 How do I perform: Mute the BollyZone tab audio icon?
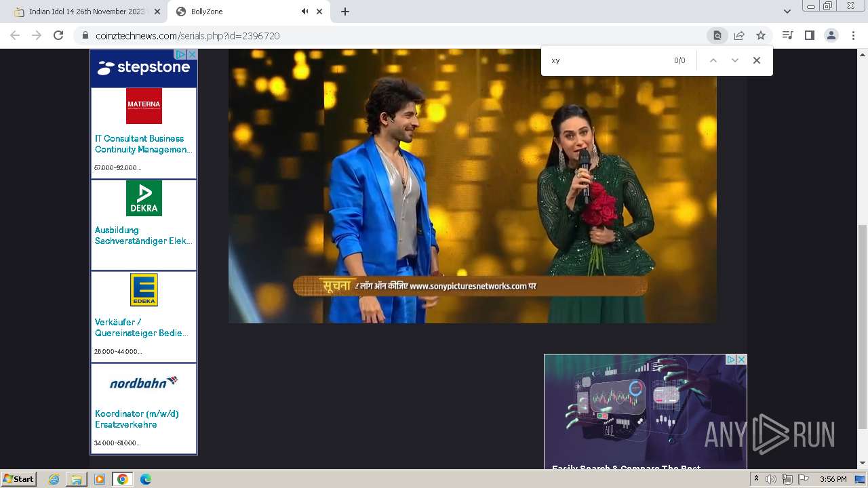coord(304,12)
